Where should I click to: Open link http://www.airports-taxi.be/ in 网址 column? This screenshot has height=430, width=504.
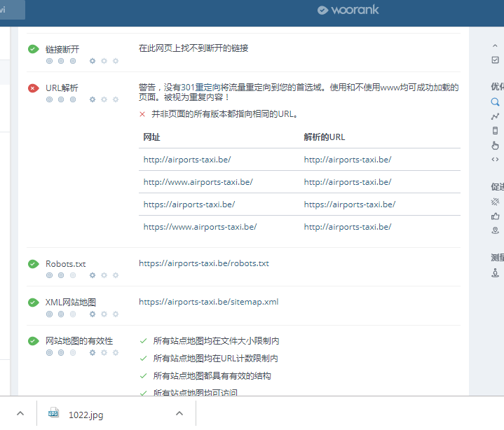point(198,182)
